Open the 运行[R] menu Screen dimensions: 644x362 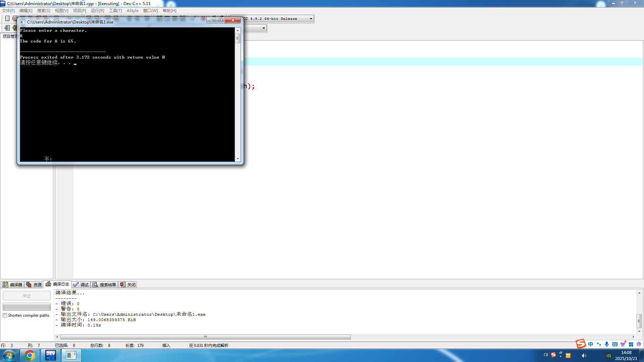pos(97,11)
